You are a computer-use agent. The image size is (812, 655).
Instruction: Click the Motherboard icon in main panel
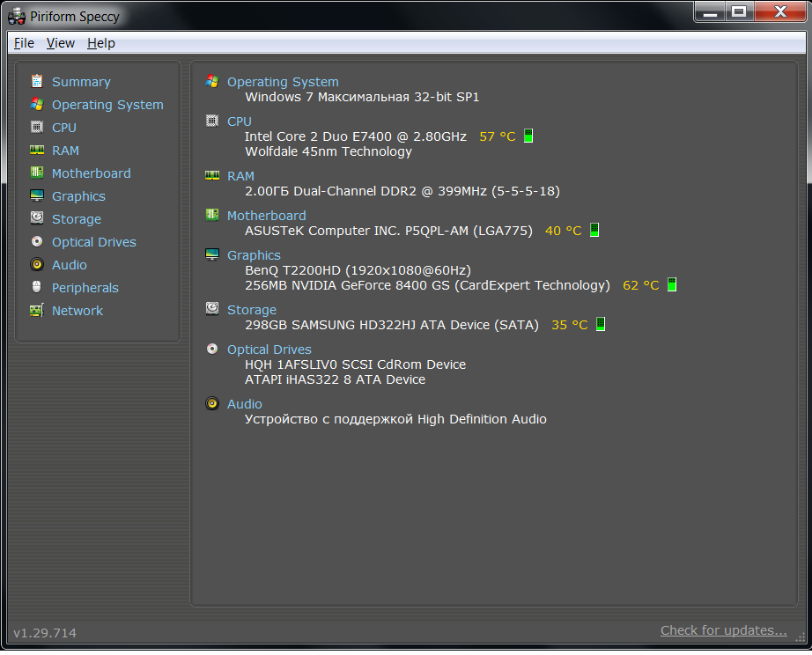212,215
